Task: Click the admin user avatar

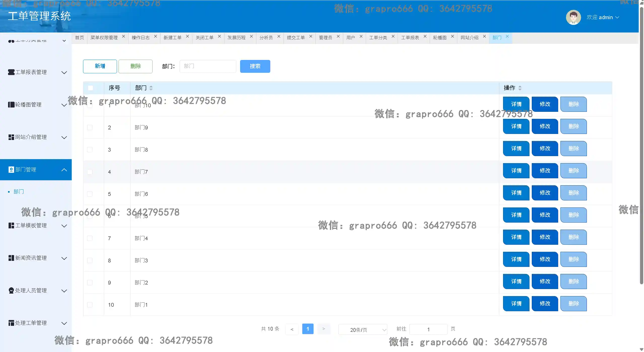Action: (573, 17)
